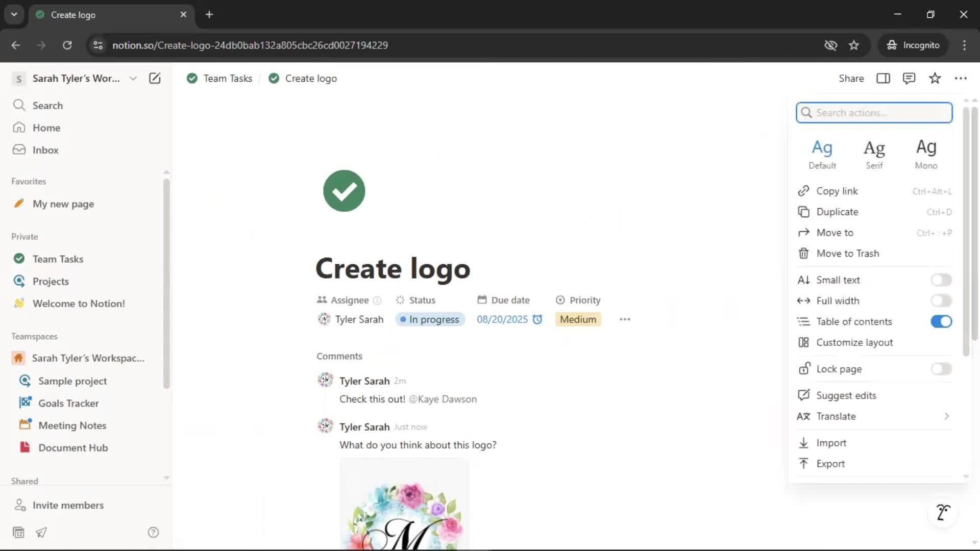Enable Lock page toggle
The image size is (980, 551).
(941, 369)
